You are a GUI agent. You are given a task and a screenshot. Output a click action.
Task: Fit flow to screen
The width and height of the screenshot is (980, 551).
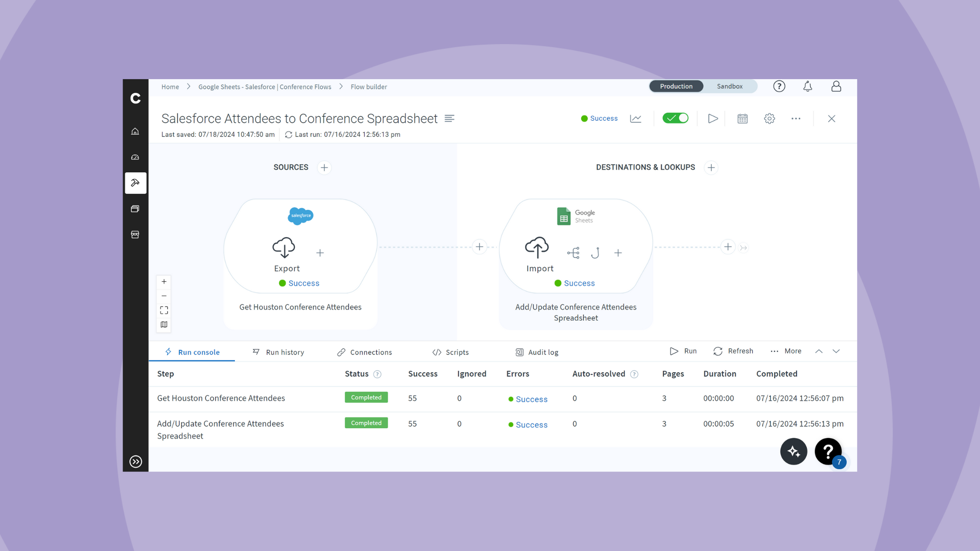(164, 310)
